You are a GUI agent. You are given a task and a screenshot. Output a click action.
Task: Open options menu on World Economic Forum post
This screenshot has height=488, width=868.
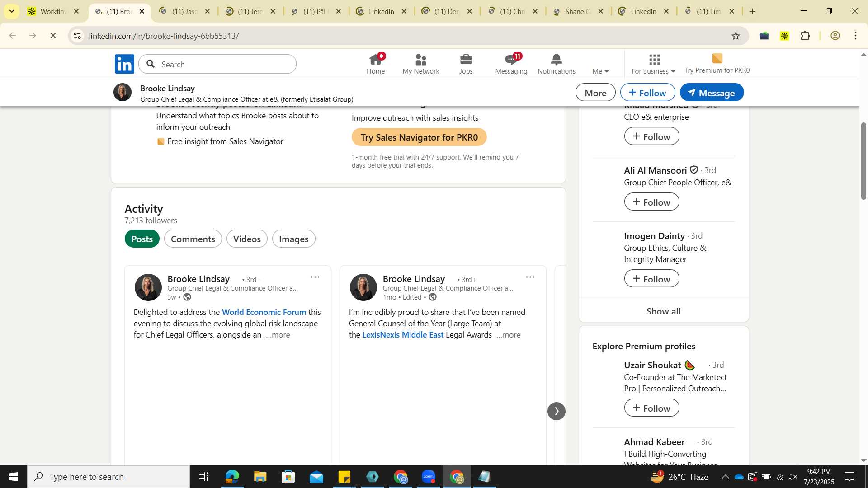click(315, 277)
